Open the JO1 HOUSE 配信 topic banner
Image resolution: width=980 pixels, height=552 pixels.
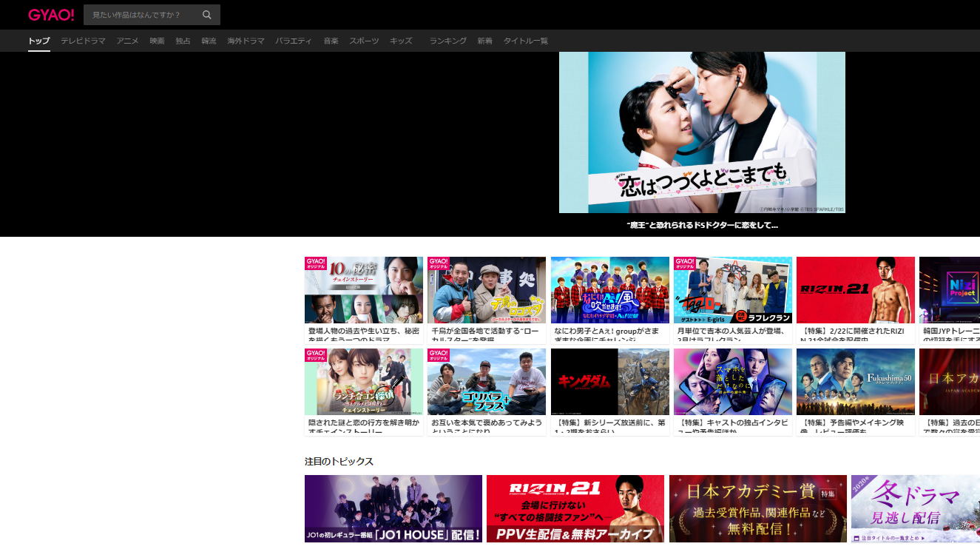click(393, 509)
